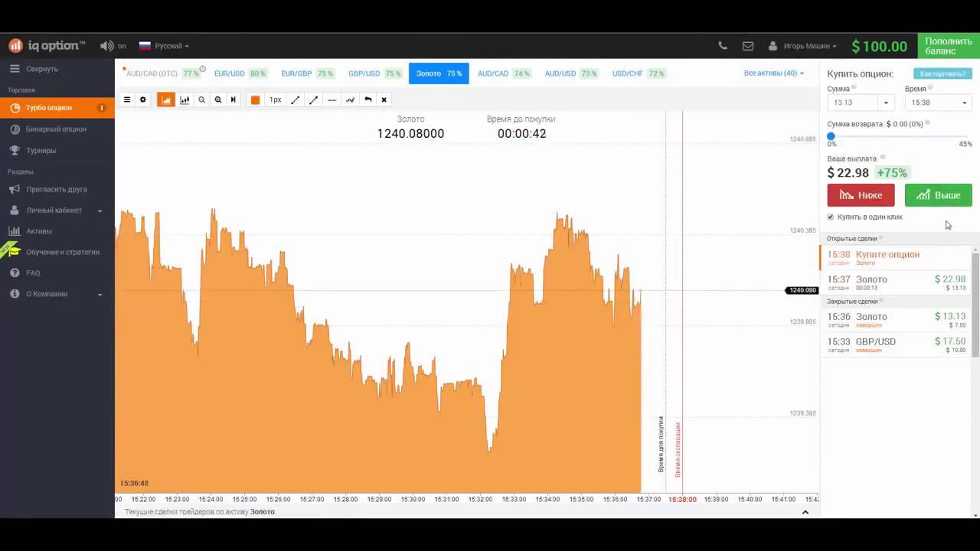Select the trend line drawing tool

coord(295,99)
